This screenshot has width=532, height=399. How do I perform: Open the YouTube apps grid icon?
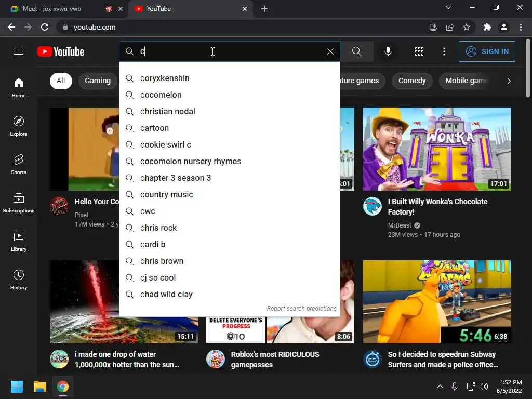(x=419, y=51)
